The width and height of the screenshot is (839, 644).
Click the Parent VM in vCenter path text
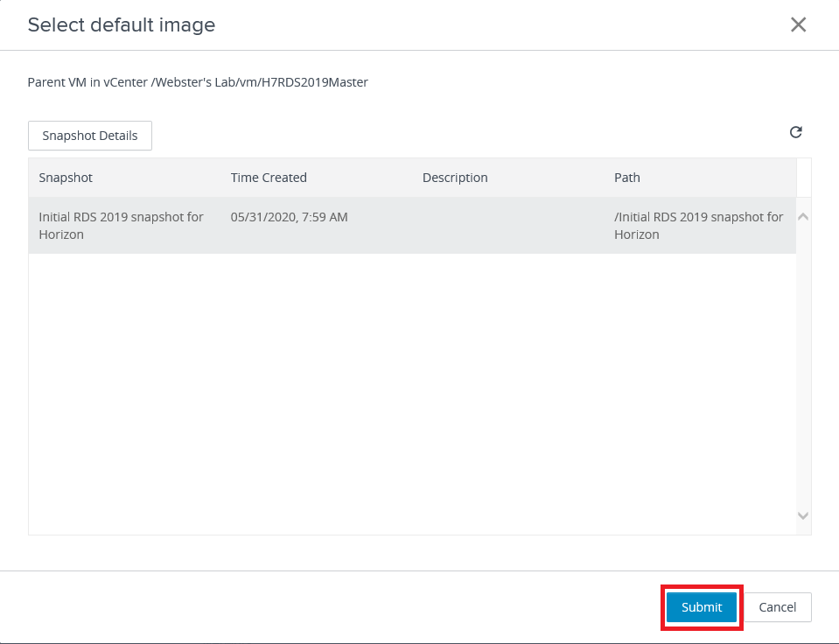coord(198,82)
